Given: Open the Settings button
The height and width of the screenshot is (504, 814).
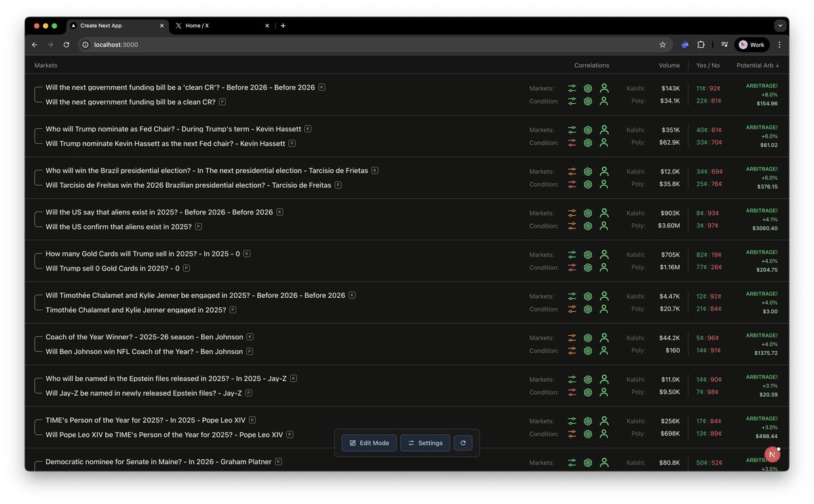Looking at the screenshot, I should (x=425, y=443).
